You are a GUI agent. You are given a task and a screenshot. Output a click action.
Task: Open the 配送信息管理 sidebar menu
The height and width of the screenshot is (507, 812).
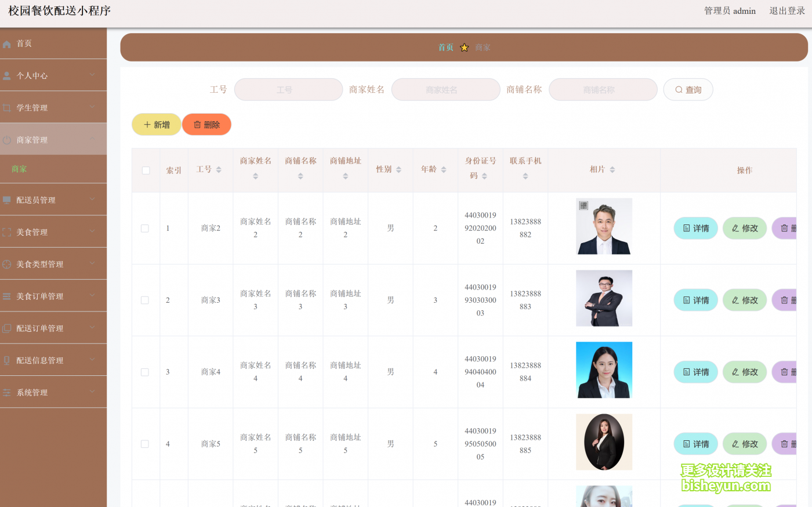(53, 360)
